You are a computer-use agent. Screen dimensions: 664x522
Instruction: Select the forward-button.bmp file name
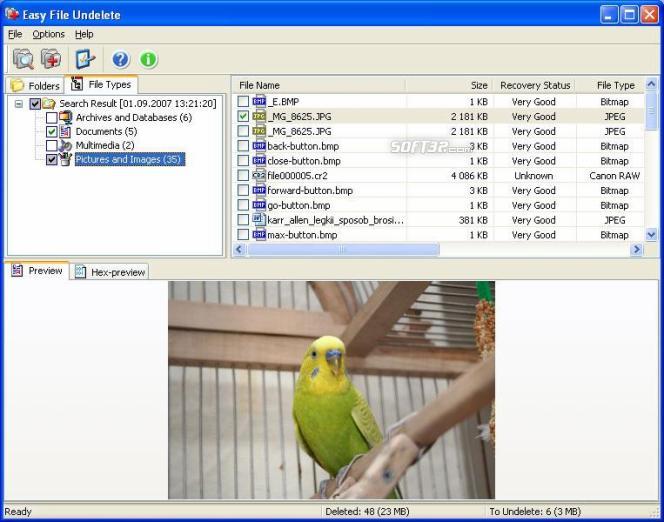[x=310, y=191]
